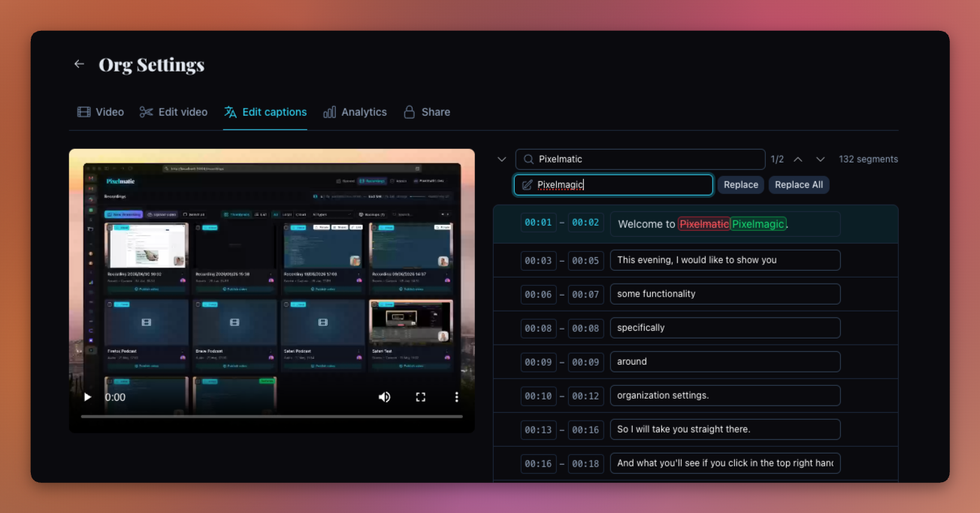Open the video player's three-dot menu

pos(456,397)
